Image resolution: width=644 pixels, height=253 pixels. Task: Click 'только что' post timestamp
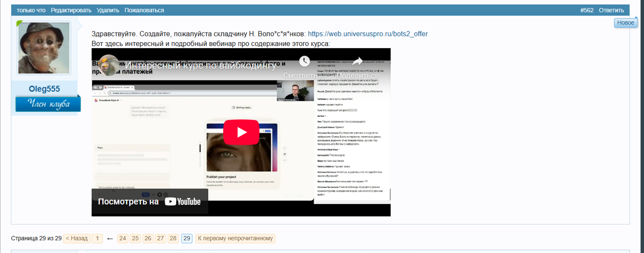(x=31, y=10)
